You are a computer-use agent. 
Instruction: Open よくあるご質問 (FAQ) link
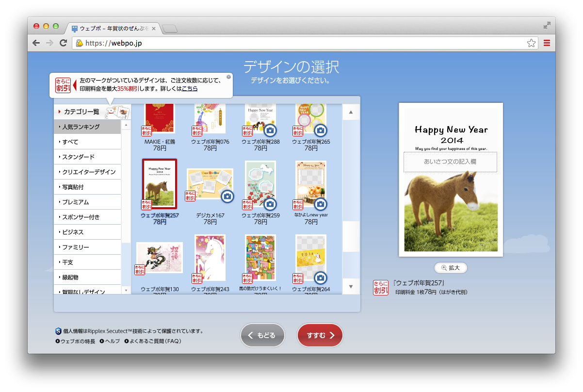tap(153, 341)
